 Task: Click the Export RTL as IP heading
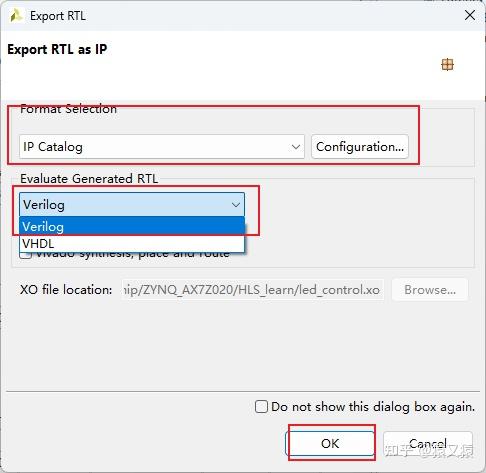coord(57,49)
